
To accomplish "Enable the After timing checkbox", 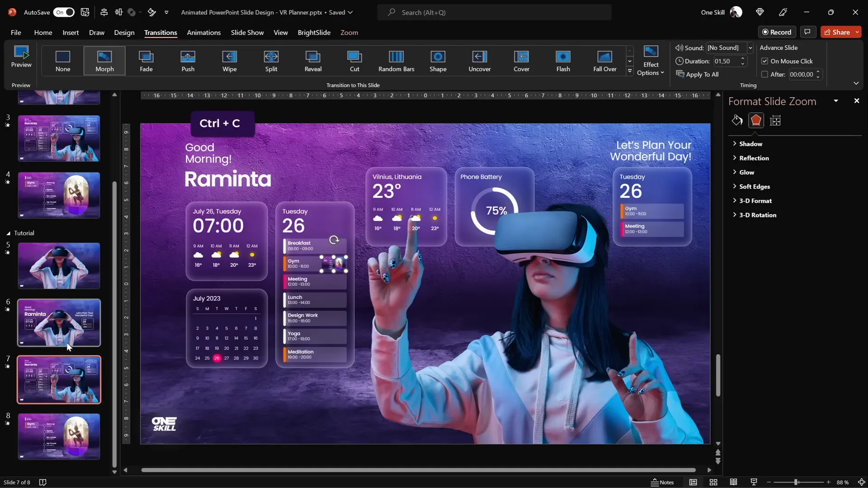I will pyautogui.click(x=764, y=75).
